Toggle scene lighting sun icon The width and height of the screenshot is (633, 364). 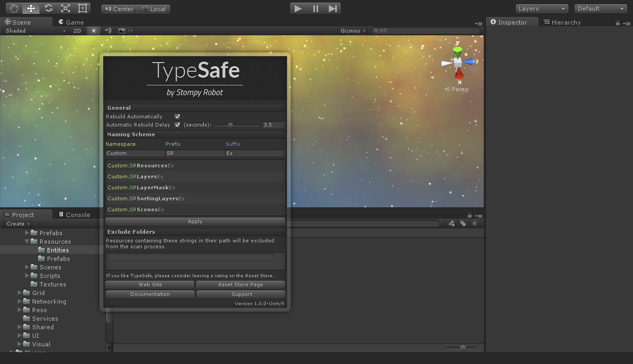94,30
